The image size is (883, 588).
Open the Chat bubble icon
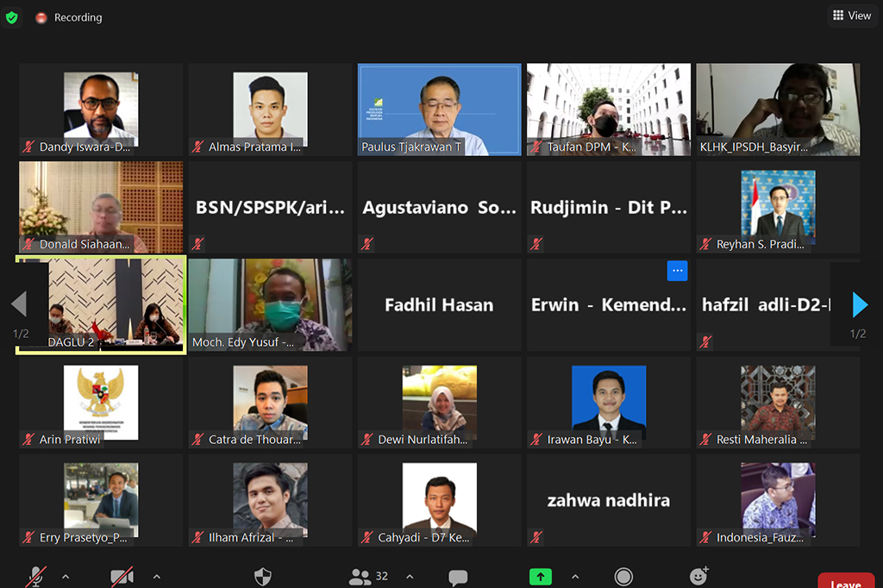[x=458, y=578]
